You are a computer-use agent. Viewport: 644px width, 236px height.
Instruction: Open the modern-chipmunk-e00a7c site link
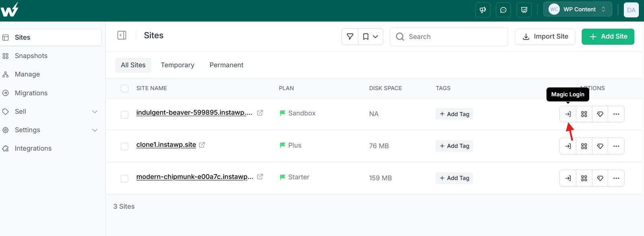click(x=195, y=176)
